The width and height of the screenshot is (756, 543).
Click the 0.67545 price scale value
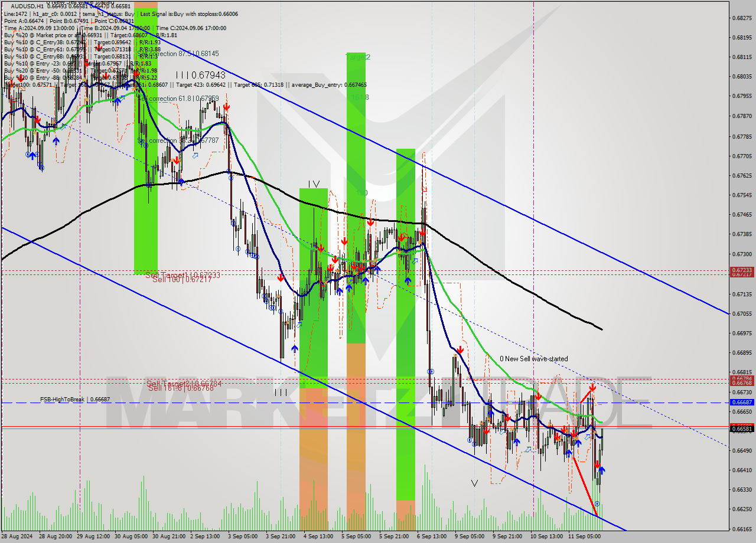[742, 195]
